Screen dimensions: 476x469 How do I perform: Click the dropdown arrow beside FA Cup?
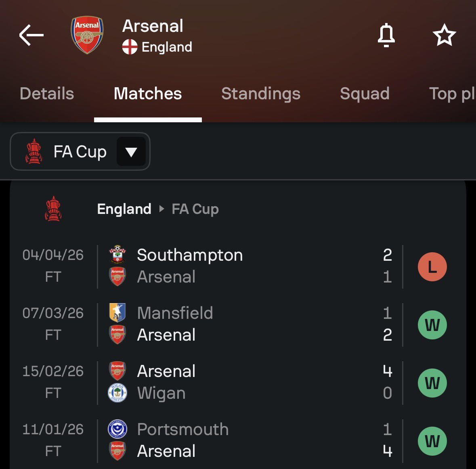(131, 151)
